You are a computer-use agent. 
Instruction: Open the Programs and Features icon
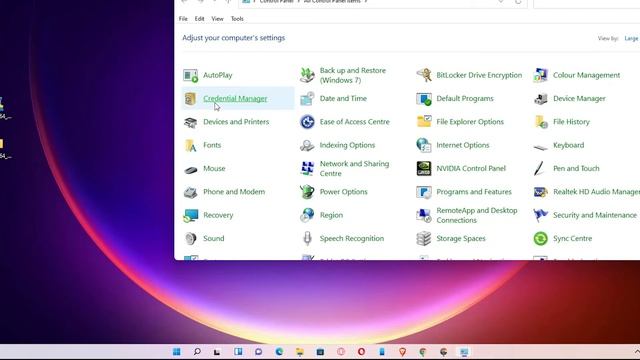tap(424, 192)
